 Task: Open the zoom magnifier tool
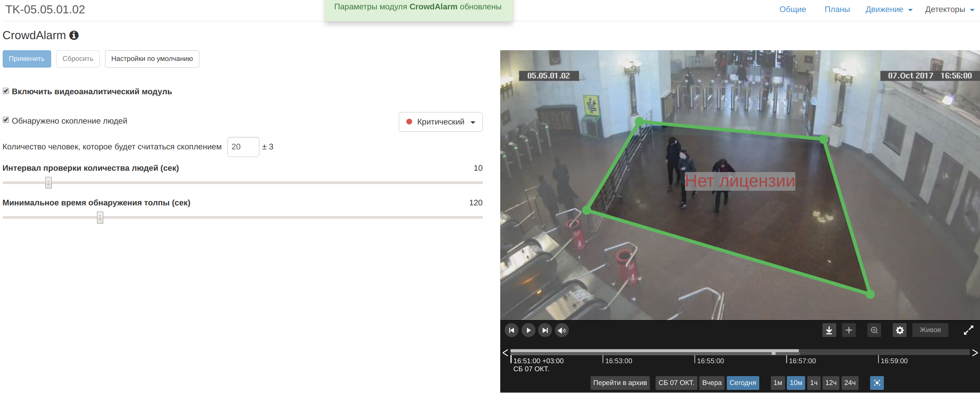[874, 330]
